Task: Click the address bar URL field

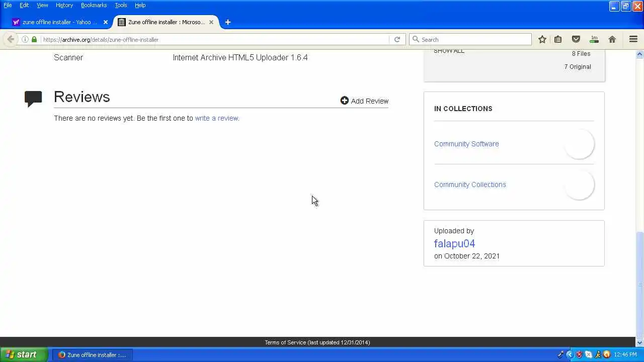Action: tap(215, 39)
